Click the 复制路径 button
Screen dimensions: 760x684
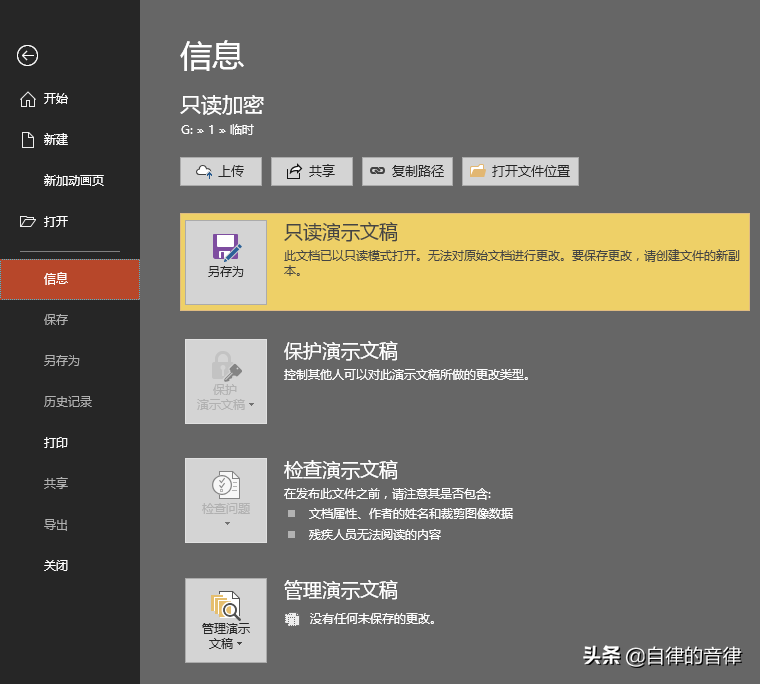[x=407, y=171]
